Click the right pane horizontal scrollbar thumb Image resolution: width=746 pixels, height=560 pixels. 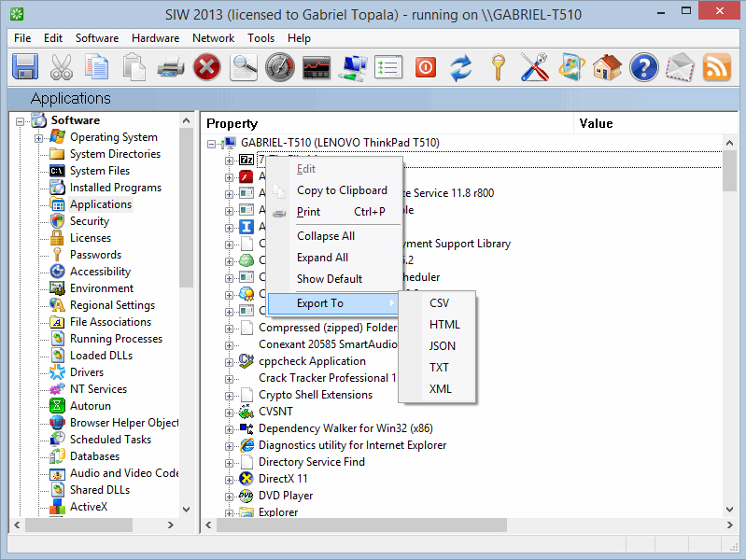(x=361, y=525)
